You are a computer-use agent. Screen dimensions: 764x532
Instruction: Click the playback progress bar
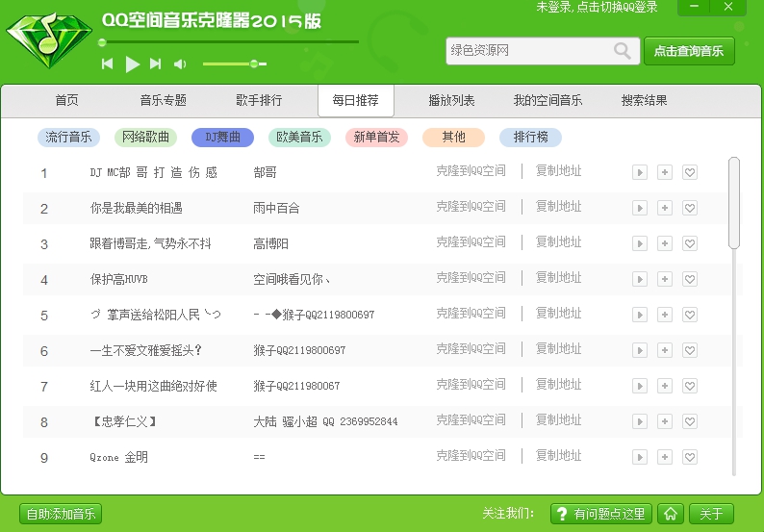pos(228,42)
